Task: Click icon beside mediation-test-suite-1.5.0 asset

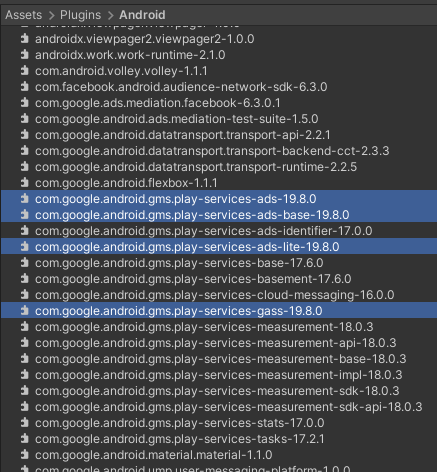Action: click(25, 119)
